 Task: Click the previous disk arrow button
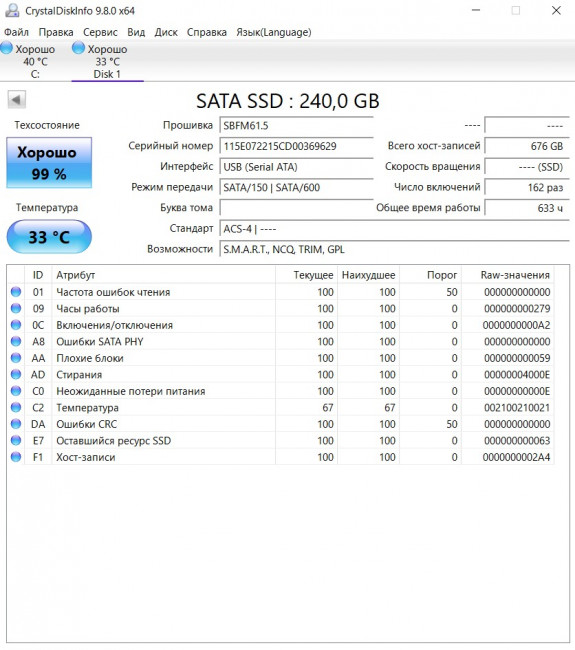(17, 100)
